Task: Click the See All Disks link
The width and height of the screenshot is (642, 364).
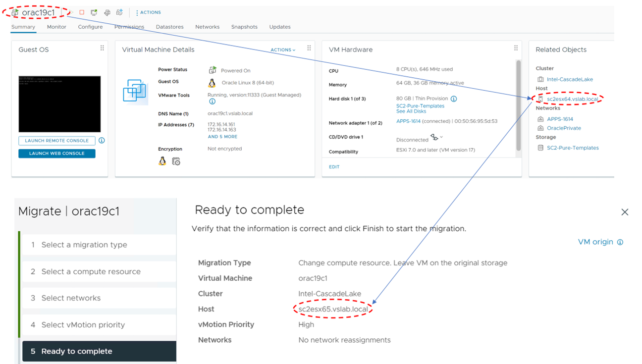Action: pos(411,111)
